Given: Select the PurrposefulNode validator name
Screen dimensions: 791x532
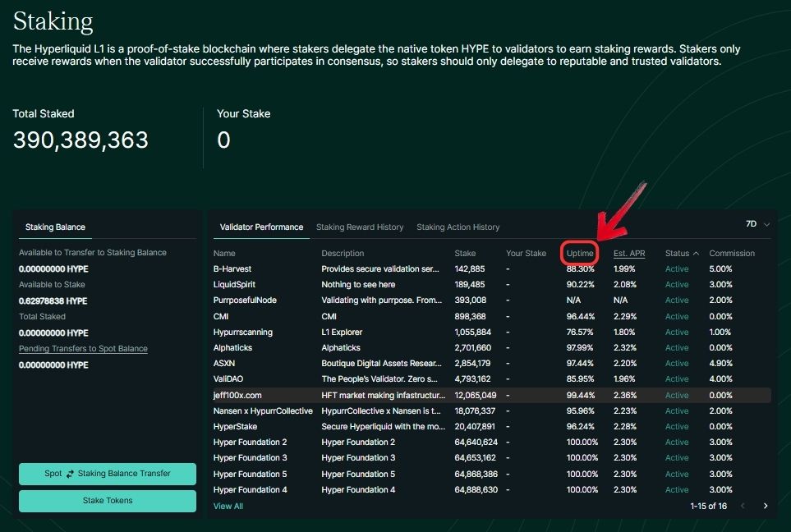Looking at the screenshot, I should point(245,300).
